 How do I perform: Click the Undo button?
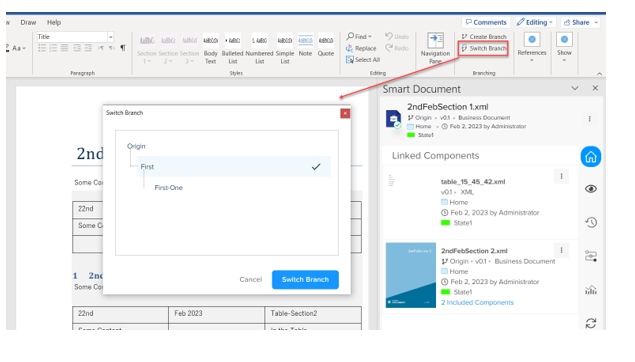coord(397,36)
